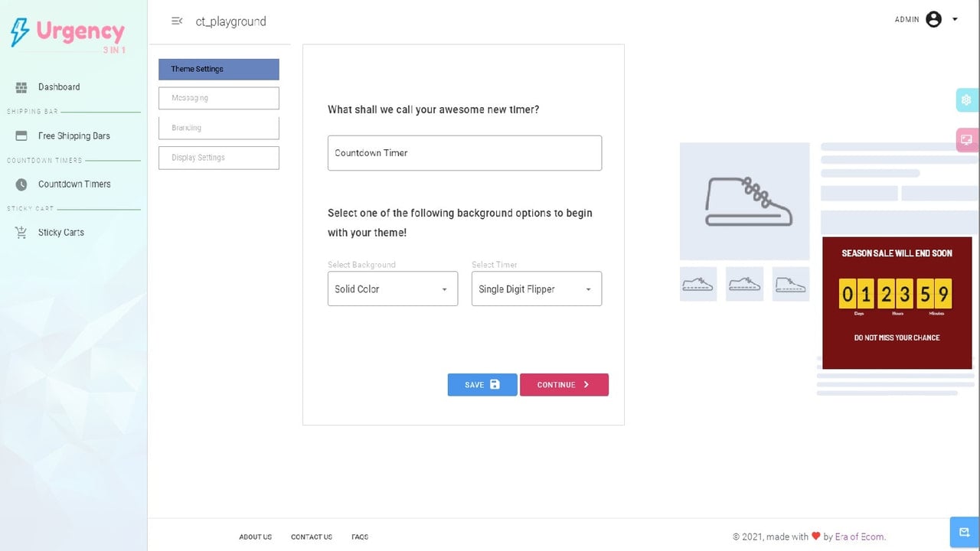Viewport: 980px width, 551px height.
Task: Click the blue settings gear side tab
Action: pyautogui.click(x=967, y=100)
